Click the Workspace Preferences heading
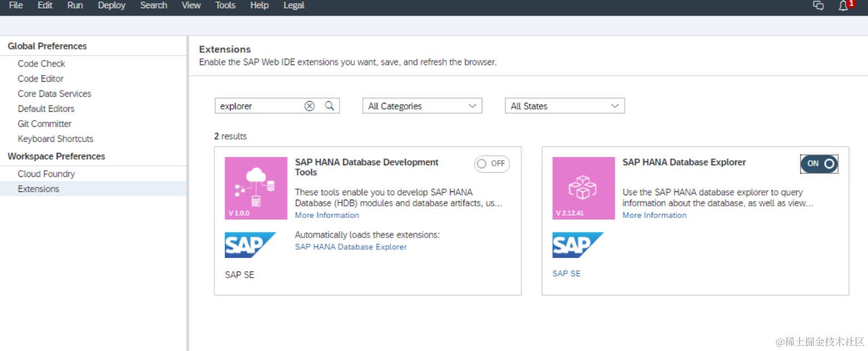868x351 pixels. tap(56, 156)
